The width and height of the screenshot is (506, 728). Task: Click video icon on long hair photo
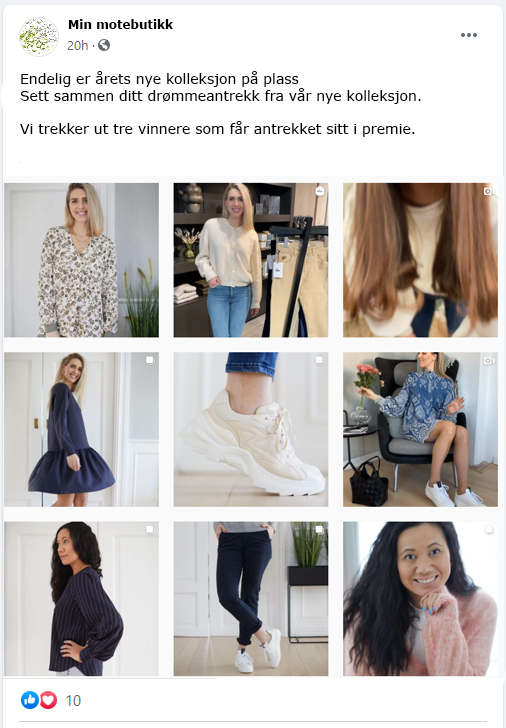click(x=489, y=191)
